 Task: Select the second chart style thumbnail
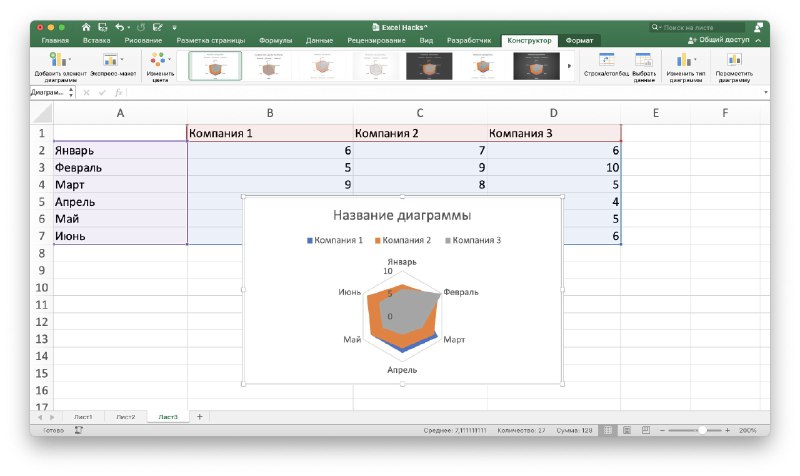pos(268,66)
